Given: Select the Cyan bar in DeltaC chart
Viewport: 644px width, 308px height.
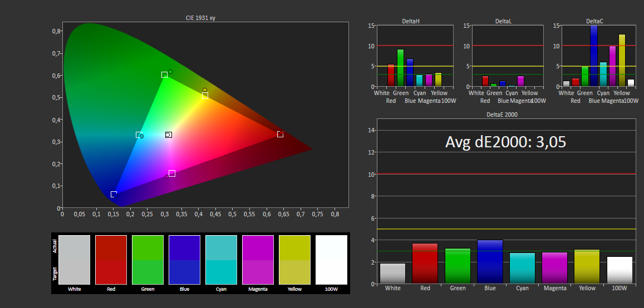Looking at the screenshot, I should (x=603, y=74).
